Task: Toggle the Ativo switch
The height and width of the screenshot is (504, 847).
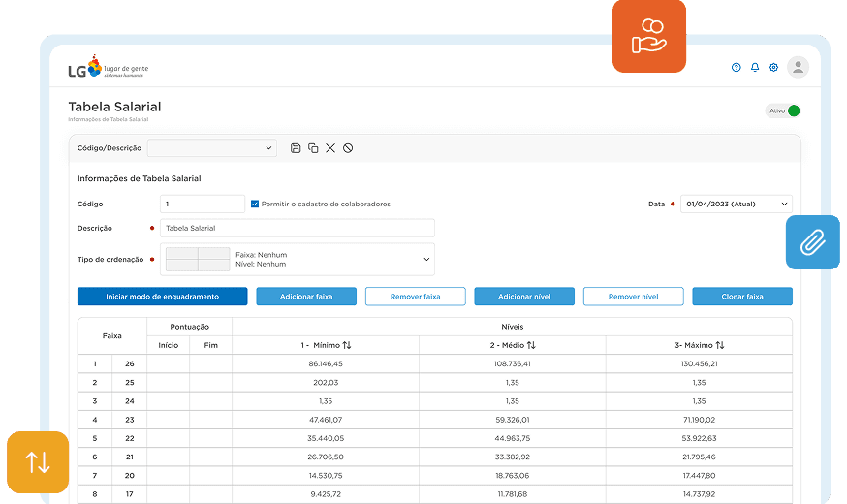Action: click(793, 110)
